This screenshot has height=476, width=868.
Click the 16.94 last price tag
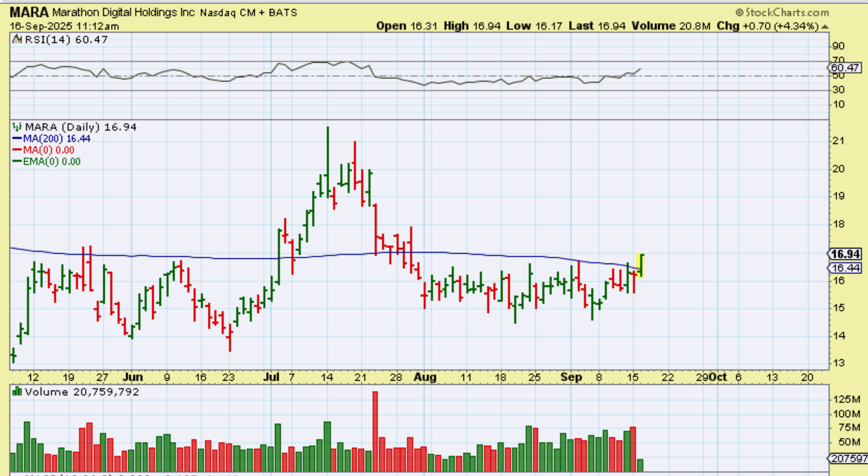(845, 254)
